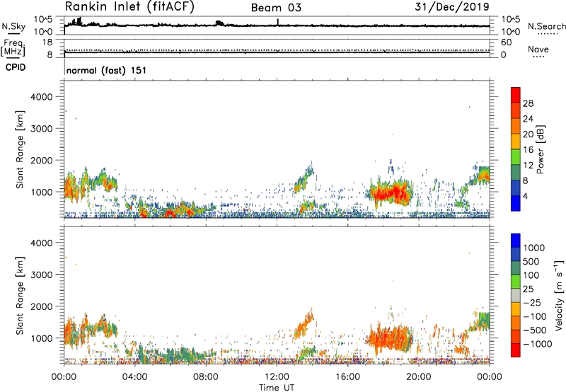Image resolution: width=566 pixels, height=392 pixels.
Task: Click the "Nave" legend label
Action: pyautogui.click(x=538, y=50)
